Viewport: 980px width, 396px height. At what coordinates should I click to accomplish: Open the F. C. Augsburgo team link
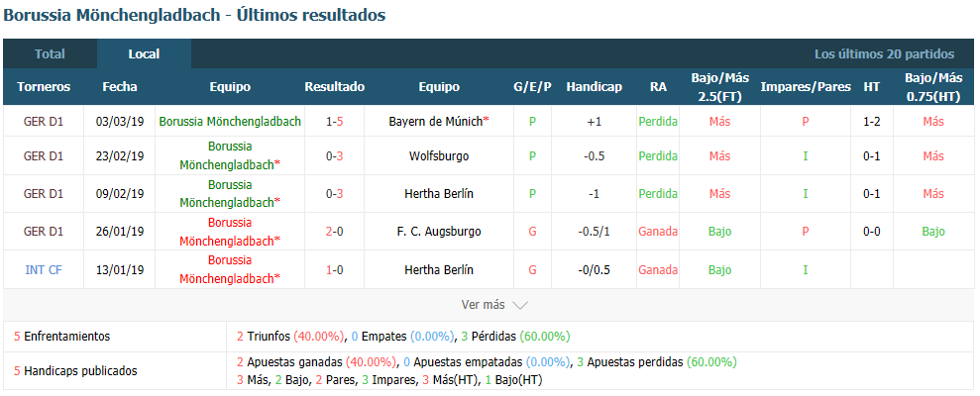coord(439,232)
